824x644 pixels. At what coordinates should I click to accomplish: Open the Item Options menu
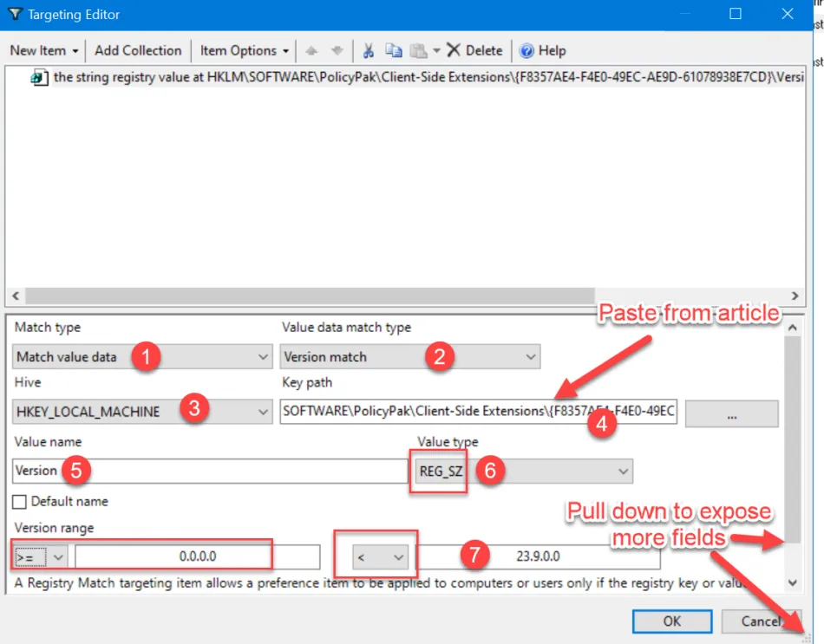(x=245, y=50)
